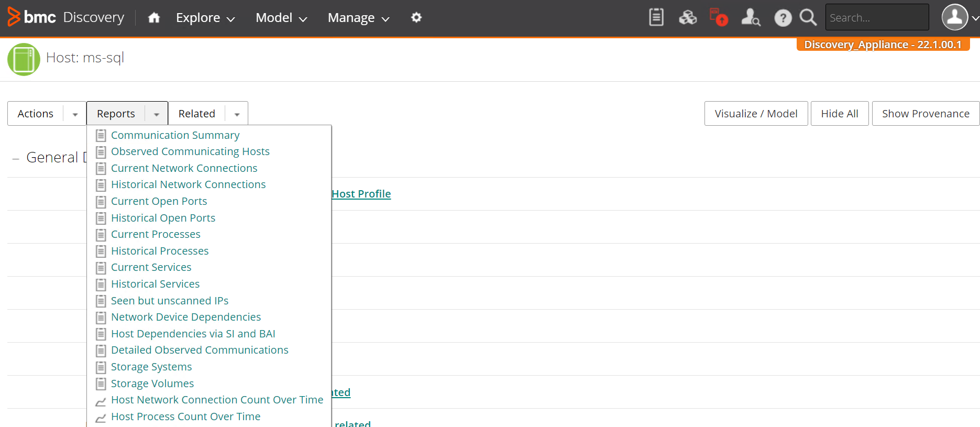
Task: Select Historical Open Ports report
Action: pos(163,218)
